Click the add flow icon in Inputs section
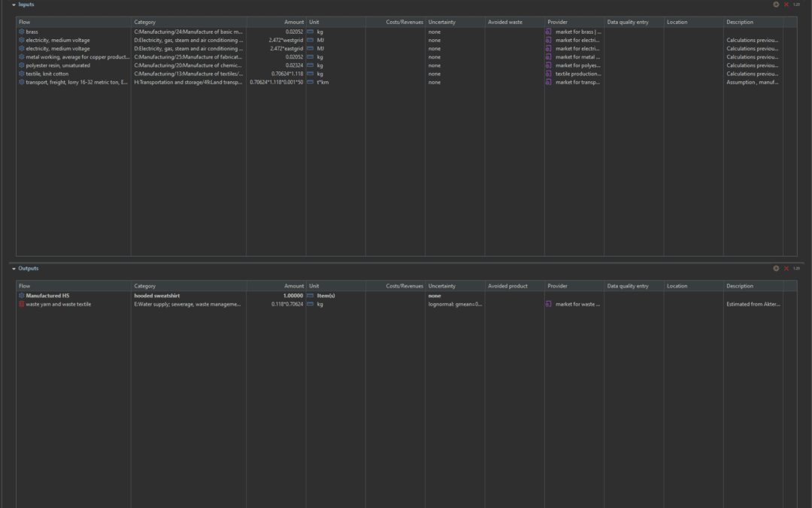Image resolution: width=812 pixels, height=508 pixels. tap(776, 5)
